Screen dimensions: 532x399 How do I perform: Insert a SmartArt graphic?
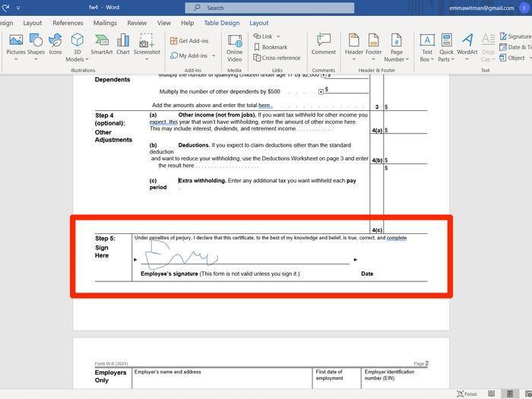tap(101, 44)
